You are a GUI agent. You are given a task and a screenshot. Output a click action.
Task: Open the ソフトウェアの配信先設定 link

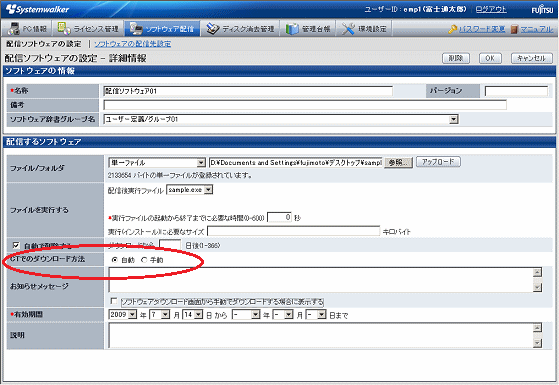133,44
